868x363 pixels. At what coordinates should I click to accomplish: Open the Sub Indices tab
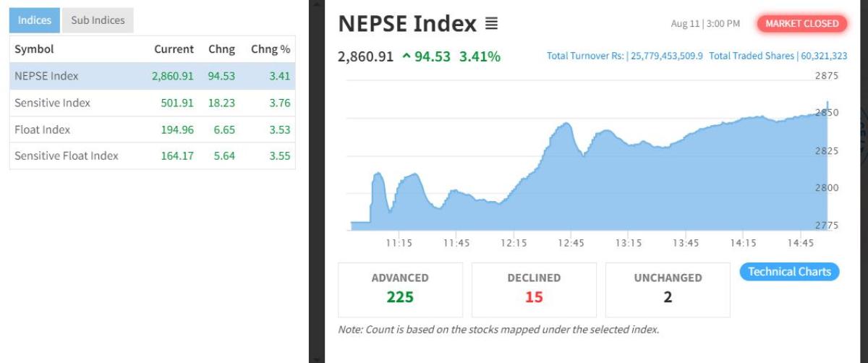pyautogui.click(x=98, y=20)
